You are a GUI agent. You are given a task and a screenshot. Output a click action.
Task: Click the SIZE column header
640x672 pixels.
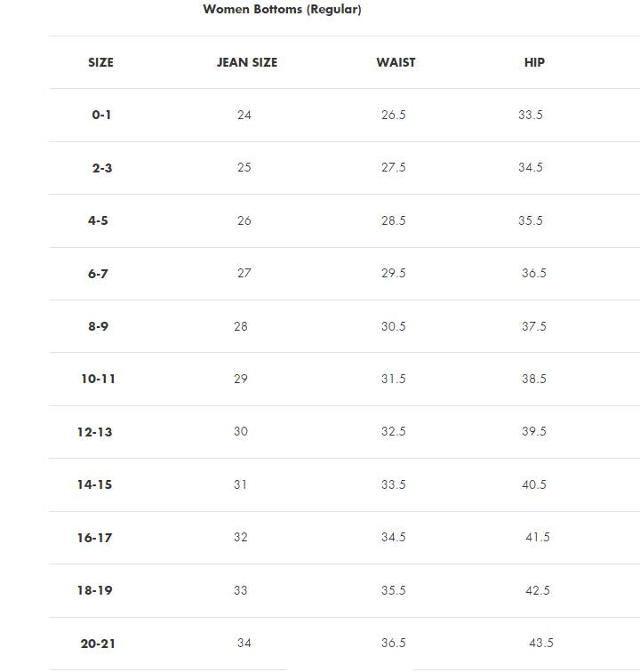(100, 62)
